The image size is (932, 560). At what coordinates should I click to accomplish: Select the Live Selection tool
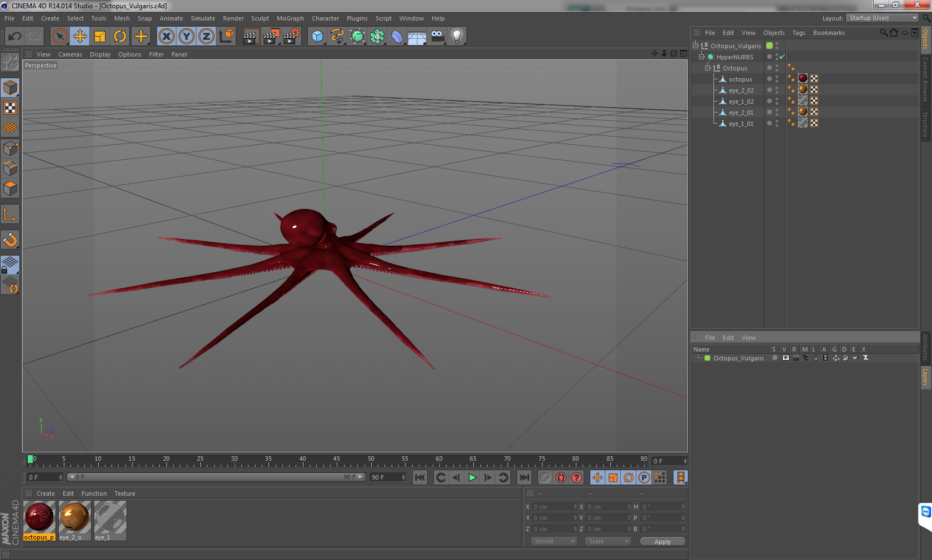tap(60, 37)
